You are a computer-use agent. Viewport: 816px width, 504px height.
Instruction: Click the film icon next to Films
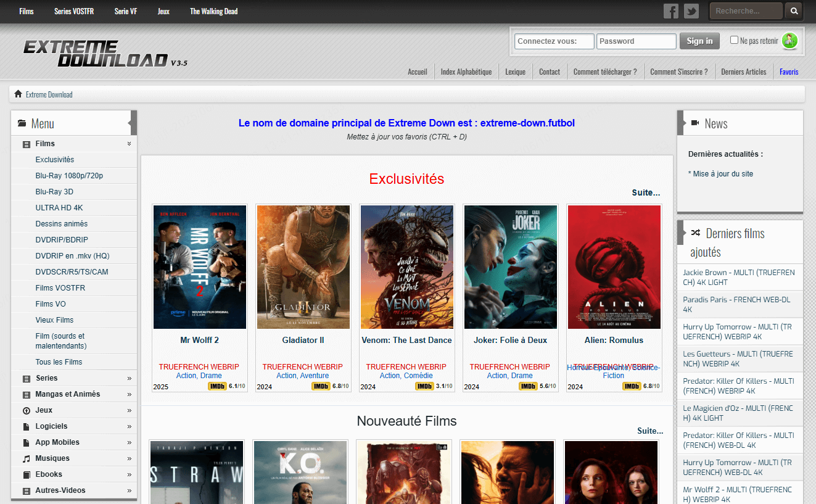(27, 144)
